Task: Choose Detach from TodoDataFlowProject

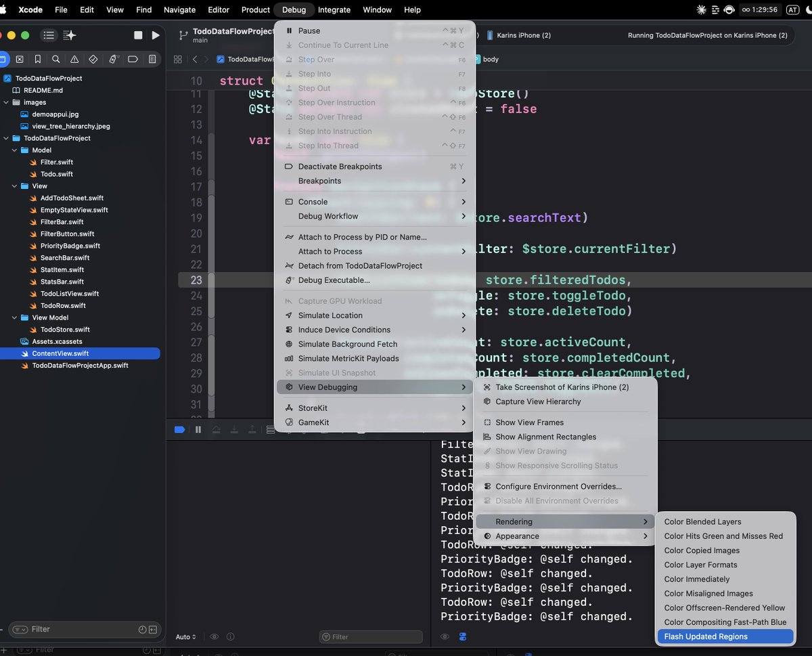Action: (375, 265)
